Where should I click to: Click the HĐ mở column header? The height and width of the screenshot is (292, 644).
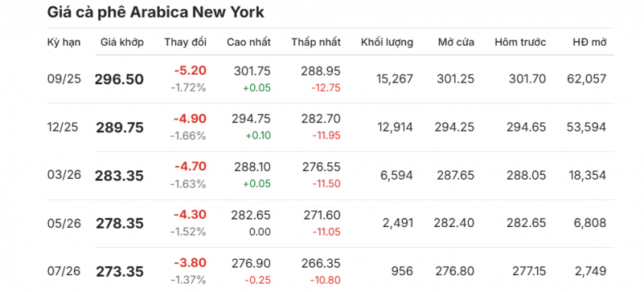pyautogui.click(x=590, y=42)
